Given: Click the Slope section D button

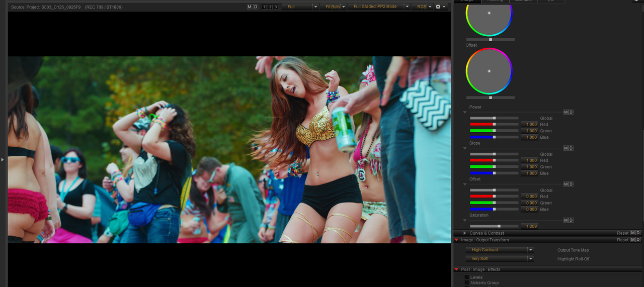Looking at the screenshot, I should tap(571, 148).
